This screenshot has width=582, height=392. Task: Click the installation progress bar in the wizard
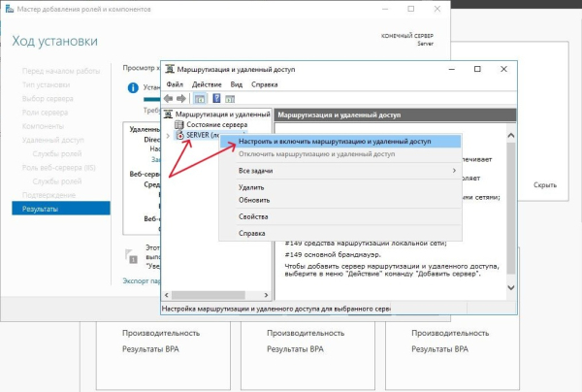point(152,99)
